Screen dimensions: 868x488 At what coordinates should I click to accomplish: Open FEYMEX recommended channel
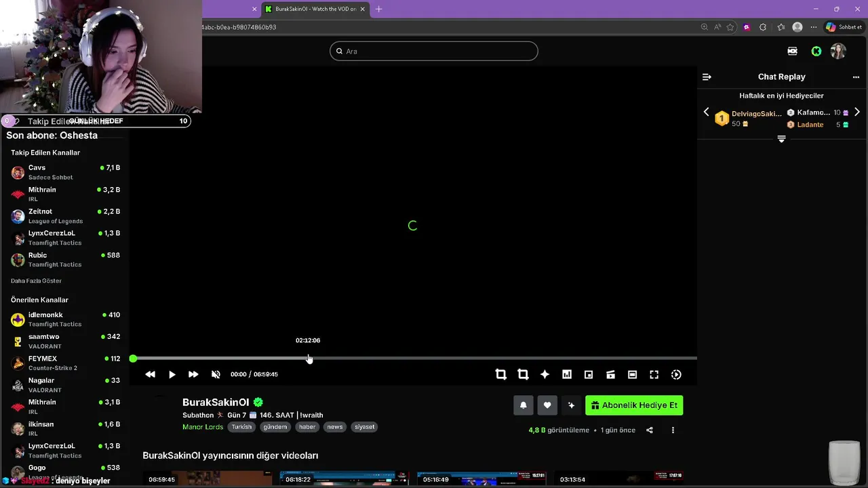pos(65,363)
